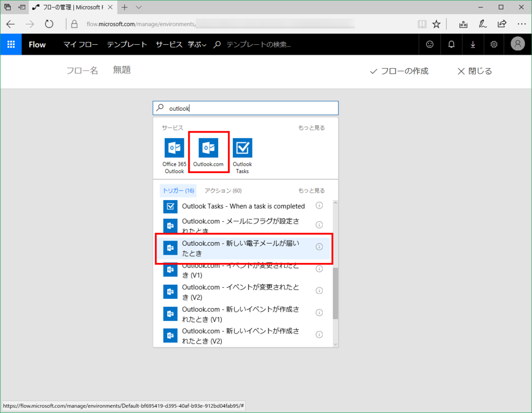The width and height of the screenshot is (532, 413).
Task: Expand the 学ぶ dropdown menu
Action: [x=197, y=45]
